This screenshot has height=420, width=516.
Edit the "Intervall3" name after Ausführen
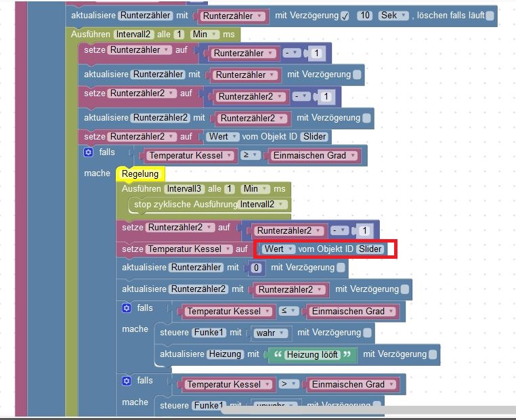click(184, 189)
